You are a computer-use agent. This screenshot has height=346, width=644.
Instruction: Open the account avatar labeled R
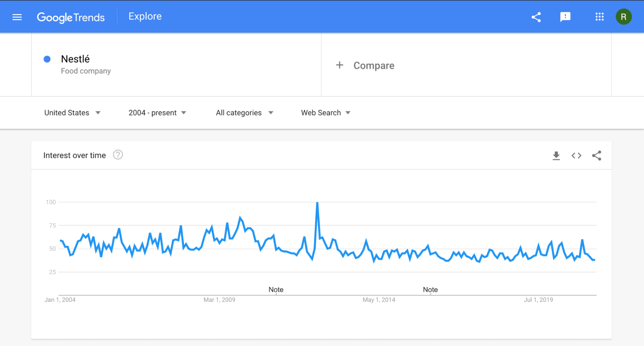pyautogui.click(x=623, y=17)
